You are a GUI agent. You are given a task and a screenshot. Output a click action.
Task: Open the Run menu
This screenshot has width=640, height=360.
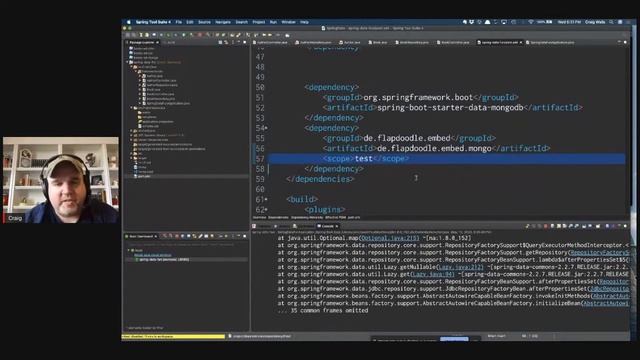pyautogui.click(x=273, y=22)
